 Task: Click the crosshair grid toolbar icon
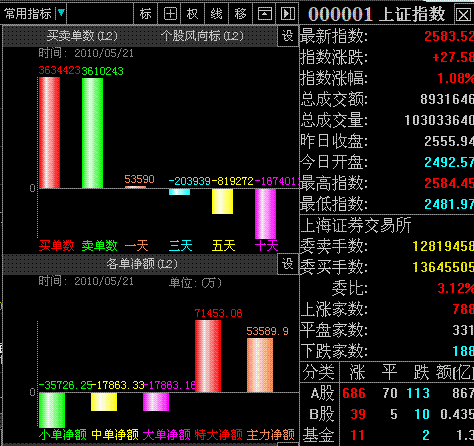[170, 14]
